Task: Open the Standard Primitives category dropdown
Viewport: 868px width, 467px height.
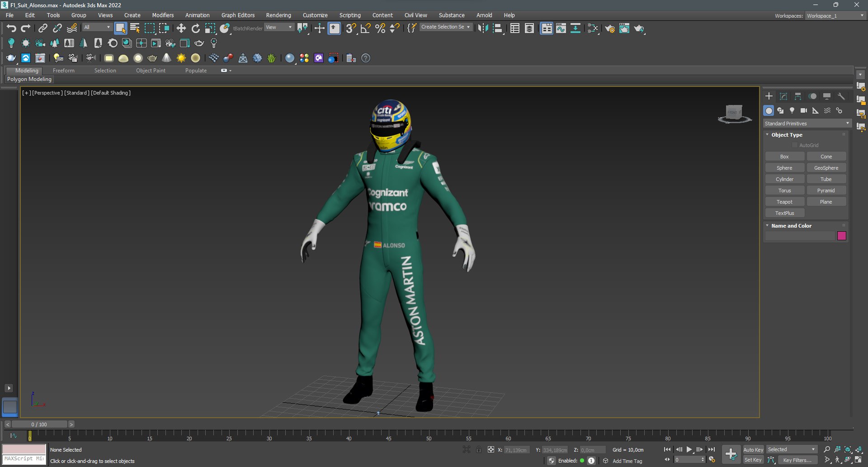Action: click(807, 124)
